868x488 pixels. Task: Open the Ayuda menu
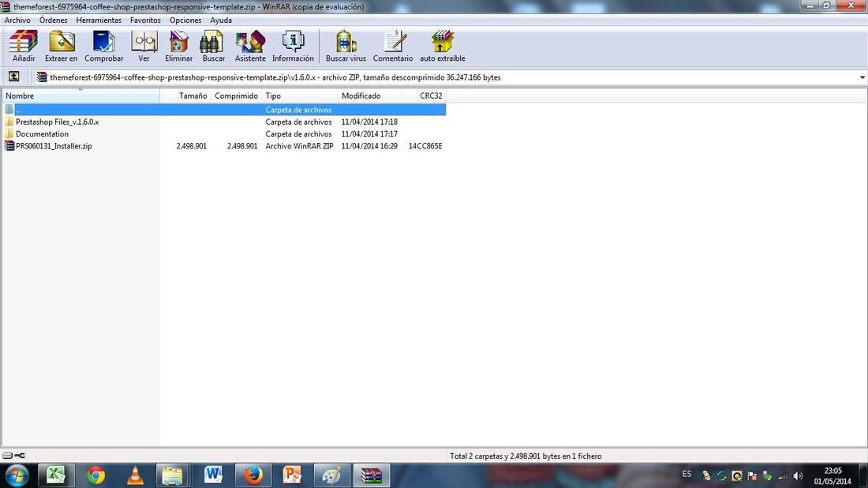tap(221, 20)
